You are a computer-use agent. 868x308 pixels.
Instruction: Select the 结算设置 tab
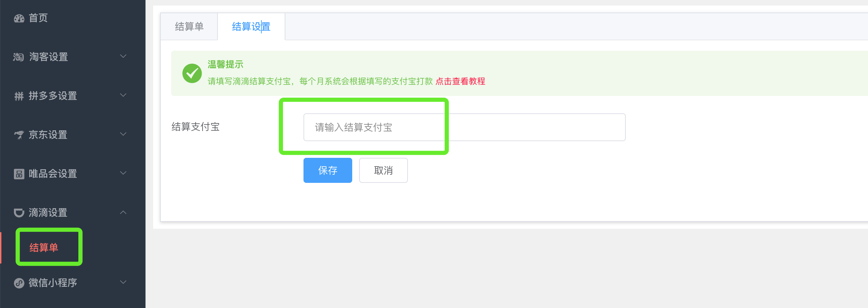(251, 27)
